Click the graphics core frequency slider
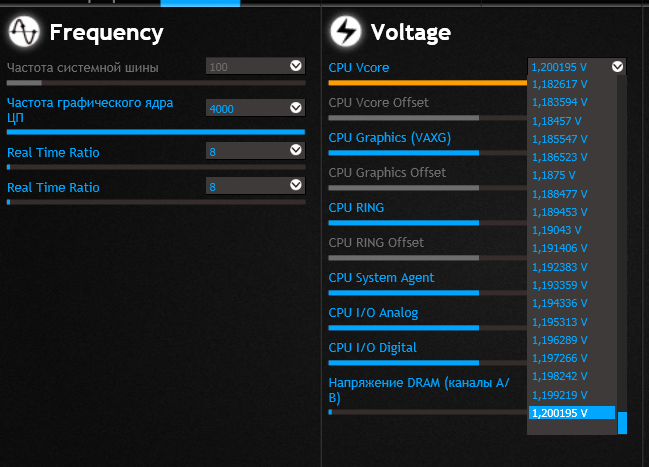The width and height of the screenshot is (649, 467). pyautogui.click(x=155, y=131)
